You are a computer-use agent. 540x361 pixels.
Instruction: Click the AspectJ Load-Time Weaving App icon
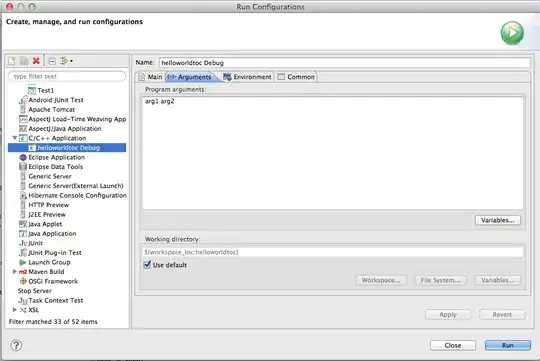[x=23, y=119]
